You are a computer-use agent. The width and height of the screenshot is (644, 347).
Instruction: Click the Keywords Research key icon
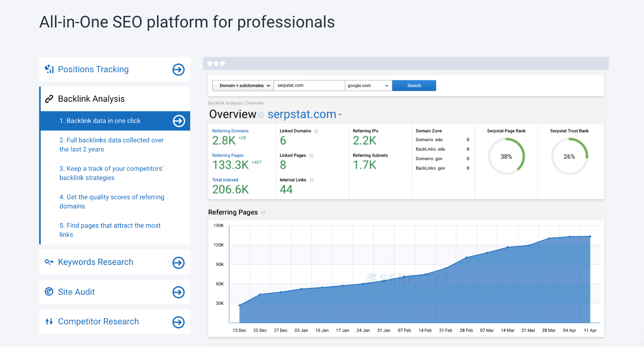[x=49, y=262]
